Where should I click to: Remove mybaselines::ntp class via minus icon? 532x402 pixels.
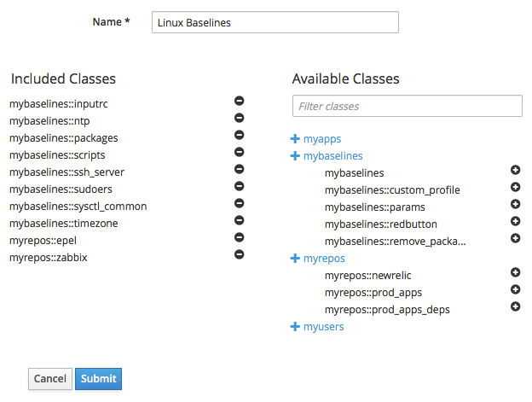[x=240, y=118]
